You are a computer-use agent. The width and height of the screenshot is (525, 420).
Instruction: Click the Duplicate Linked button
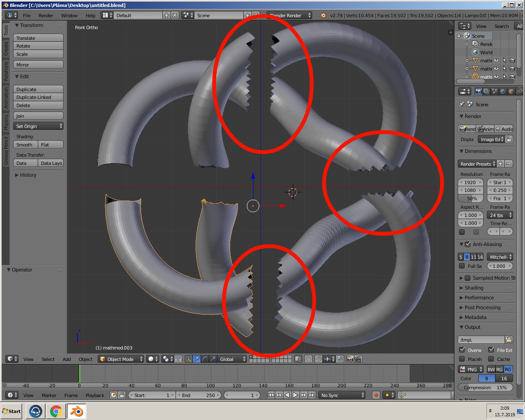click(x=38, y=97)
